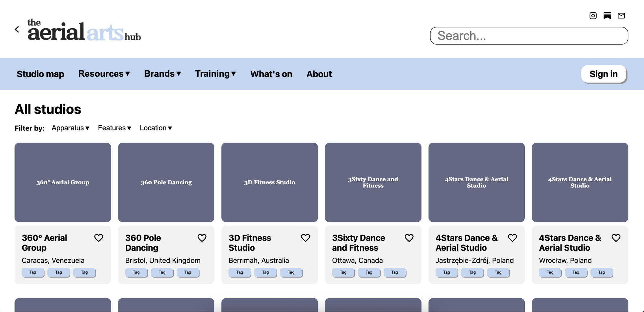Toggle heart on 360 Pole Dancing
Viewport: 644px width, 312px height.
(202, 238)
